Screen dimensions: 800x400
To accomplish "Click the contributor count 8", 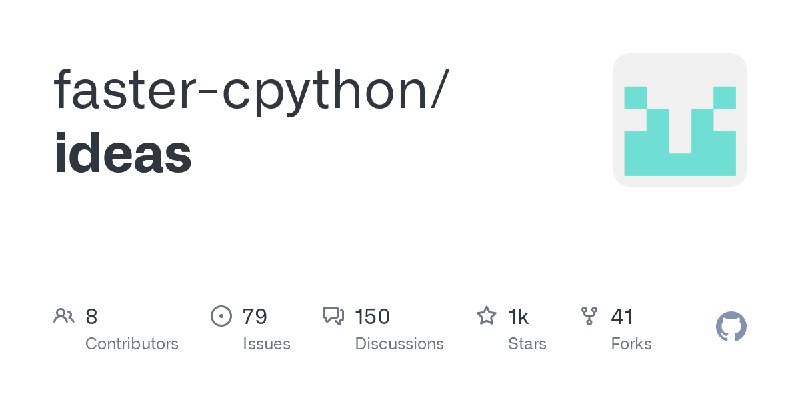I will click(91, 317).
